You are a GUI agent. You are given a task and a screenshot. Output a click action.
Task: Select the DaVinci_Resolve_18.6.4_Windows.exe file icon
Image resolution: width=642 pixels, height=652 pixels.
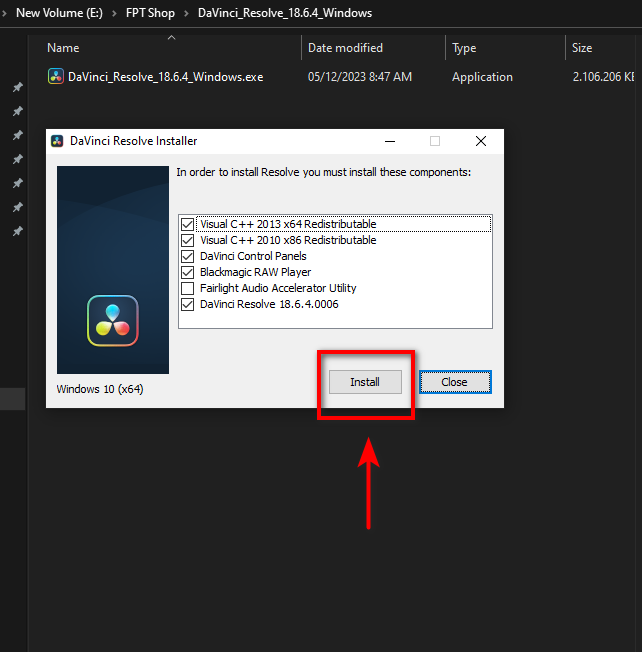(56, 77)
